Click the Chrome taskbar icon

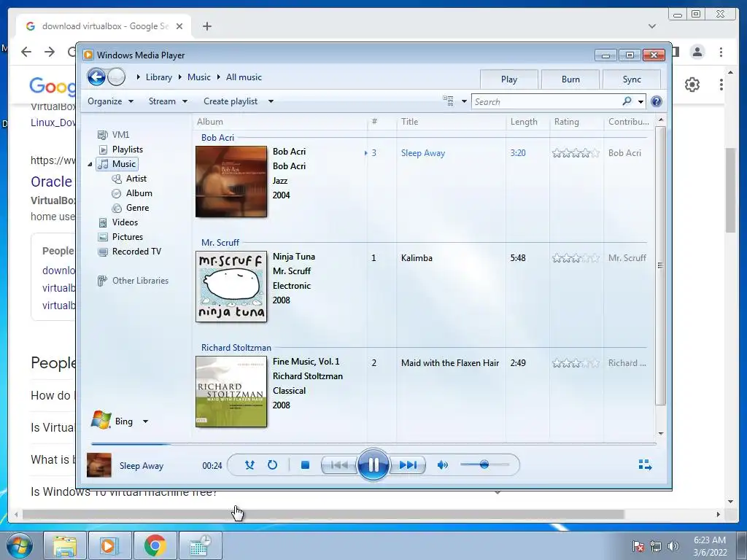[155, 545]
